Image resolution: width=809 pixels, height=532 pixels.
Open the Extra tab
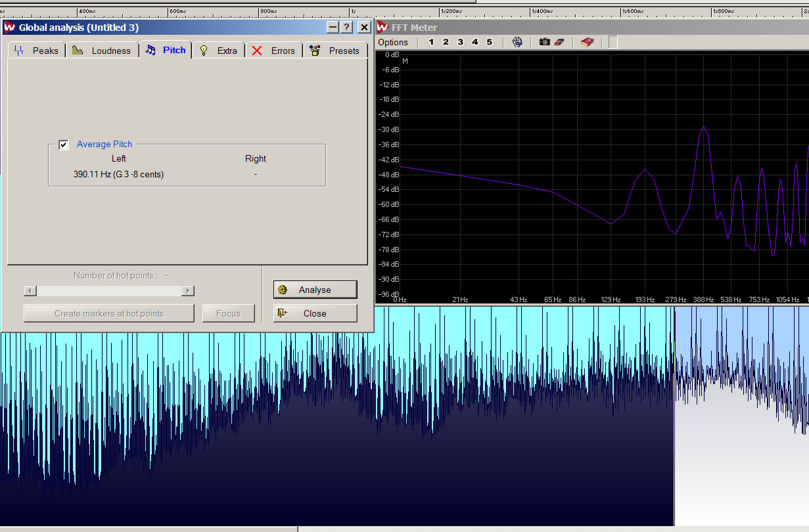tap(219, 51)
